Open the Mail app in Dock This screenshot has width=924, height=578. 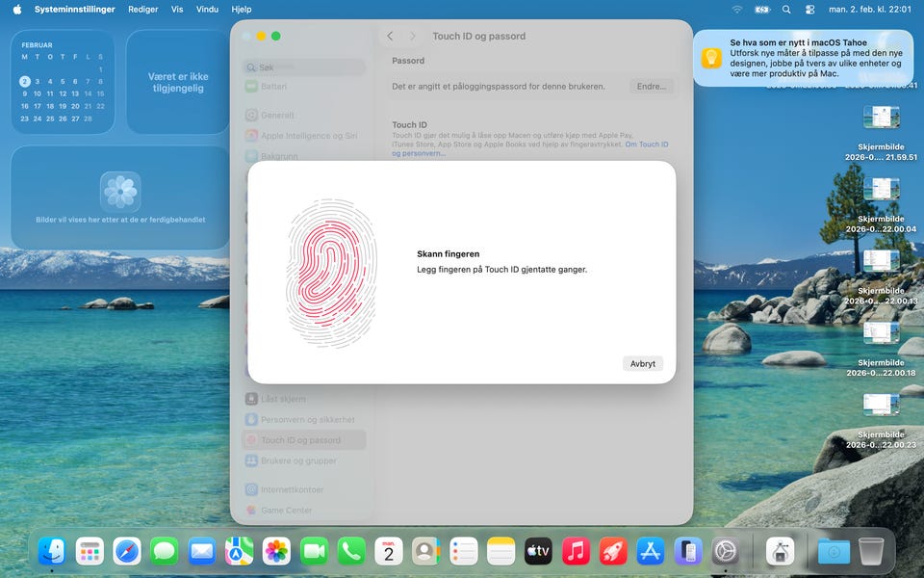[x=202, y=551]
